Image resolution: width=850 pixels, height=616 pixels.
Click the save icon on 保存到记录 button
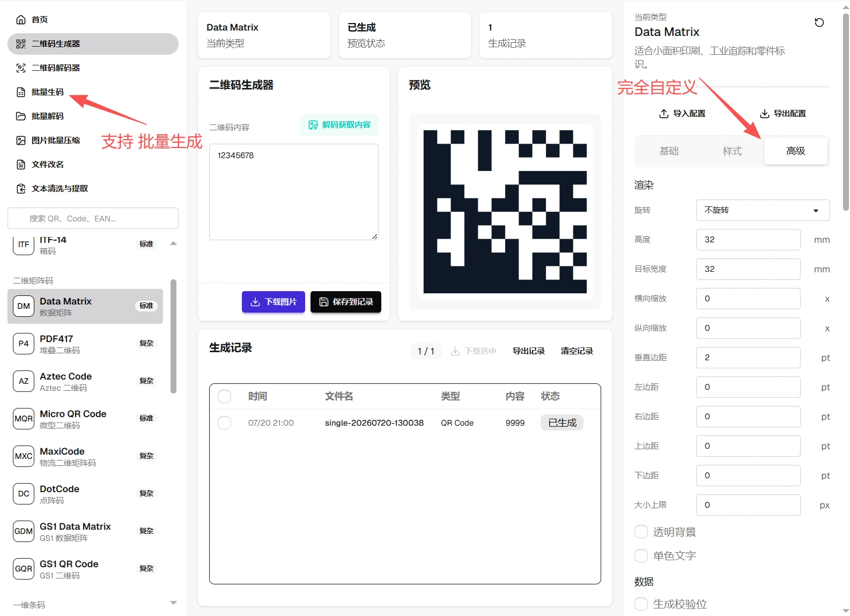pos(324,302)
